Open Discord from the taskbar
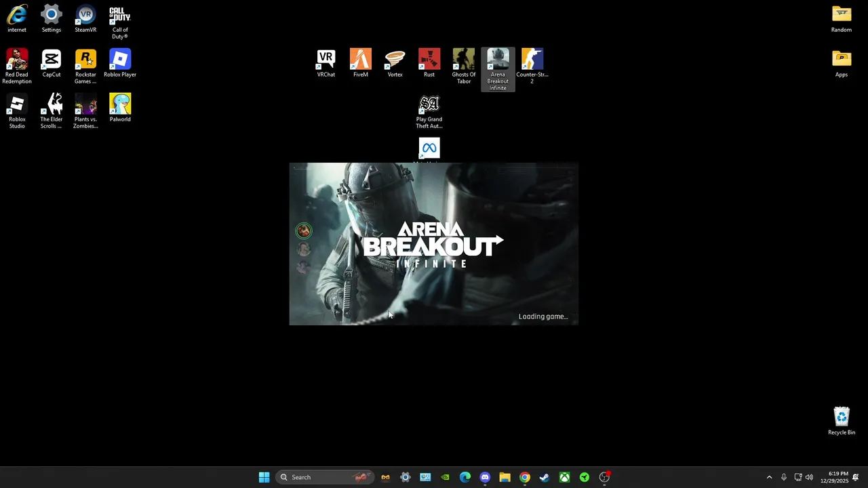Viewport: 868px width, 488px height. click(485, 477)
